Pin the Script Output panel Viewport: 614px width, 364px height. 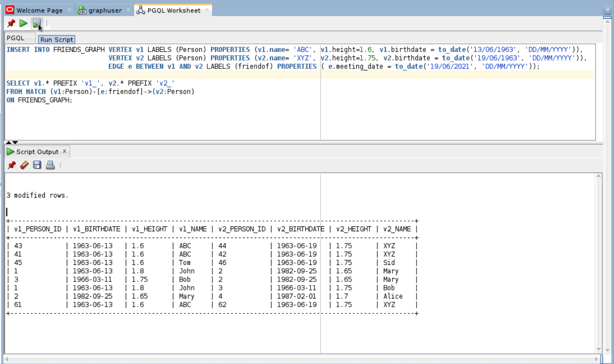(11, 165)
